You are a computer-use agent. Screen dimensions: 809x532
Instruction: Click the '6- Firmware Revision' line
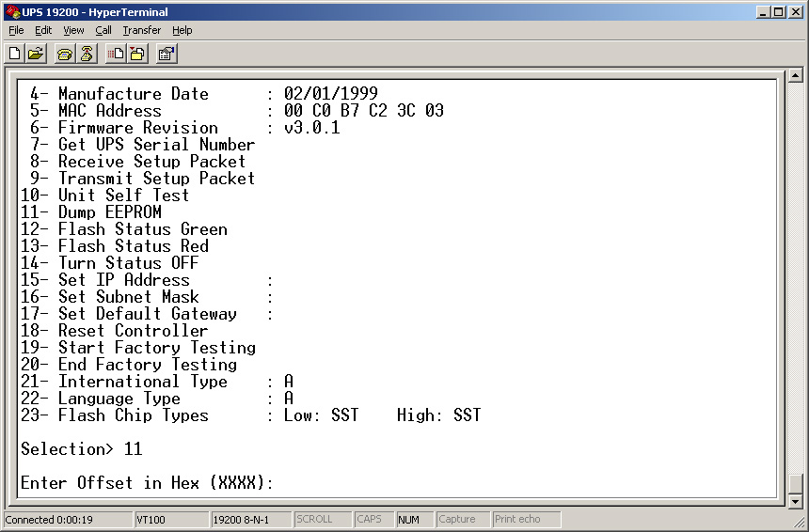[x=184, y=128]
